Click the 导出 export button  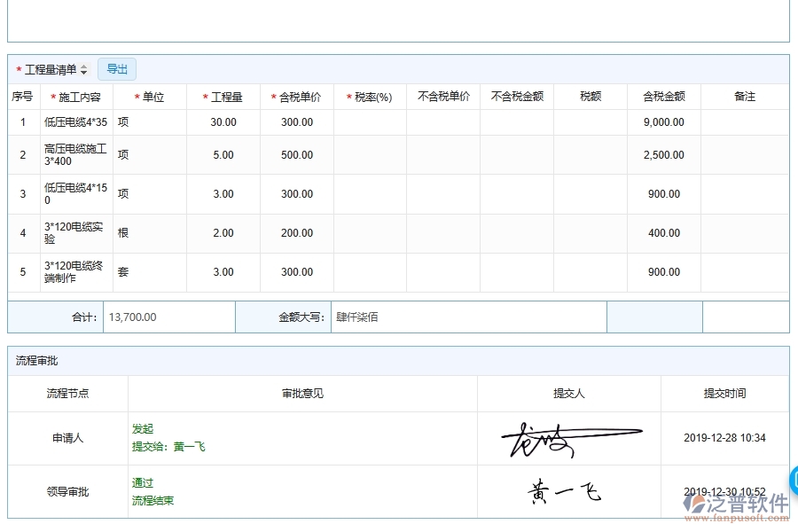click(x=116, y=68)
